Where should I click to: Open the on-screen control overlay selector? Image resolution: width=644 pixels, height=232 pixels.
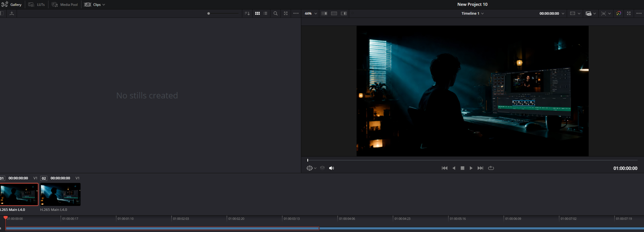click(311, 168)
